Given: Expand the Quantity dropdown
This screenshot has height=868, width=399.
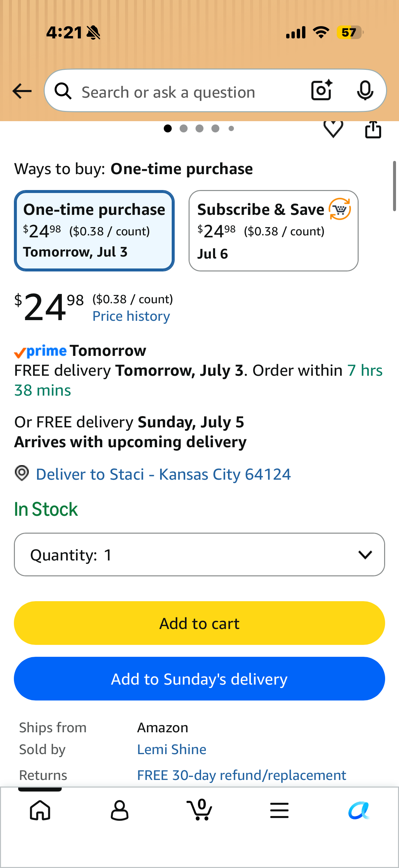Looking at the screenshot, I should click(199, 554).
